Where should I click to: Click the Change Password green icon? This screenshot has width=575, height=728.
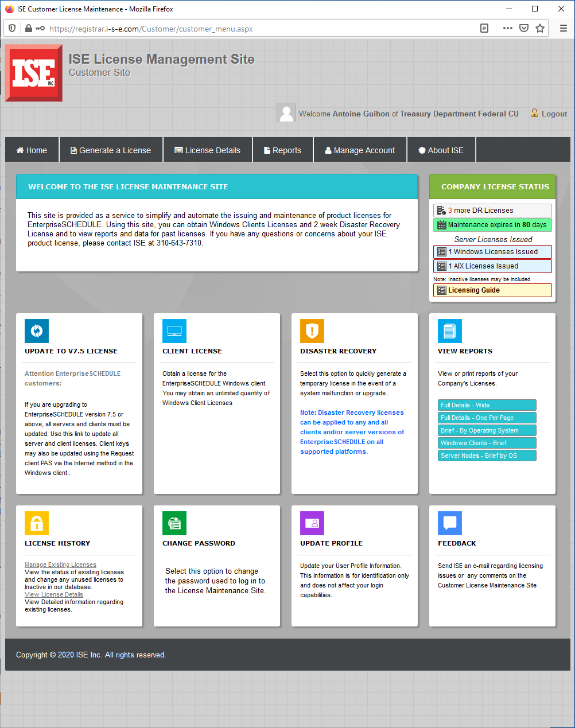pyautogui.click(x=174, y=523)
